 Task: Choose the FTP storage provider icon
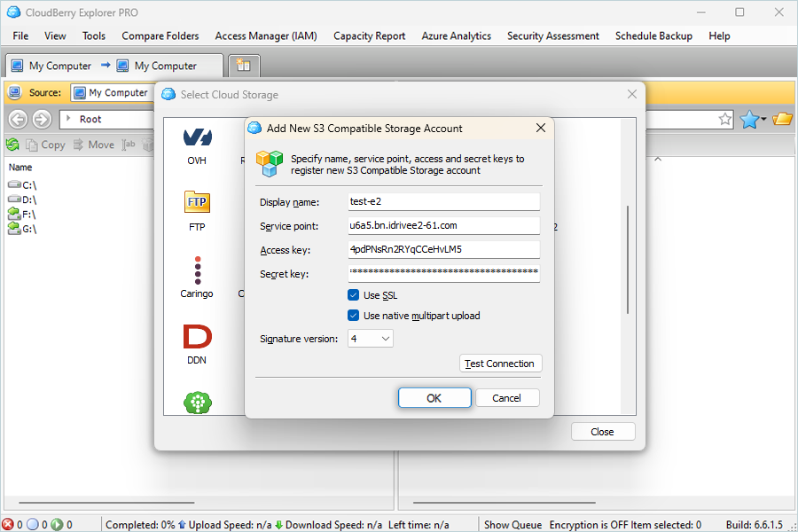point(197,202)
